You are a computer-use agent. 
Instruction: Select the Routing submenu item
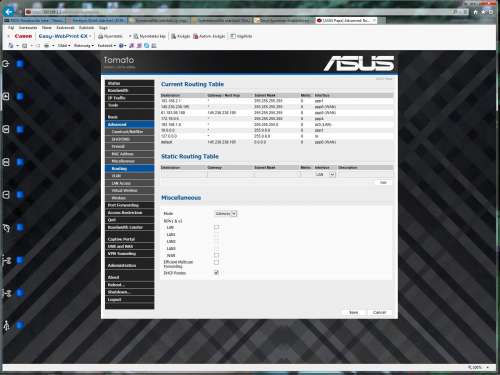click(130, 168)
